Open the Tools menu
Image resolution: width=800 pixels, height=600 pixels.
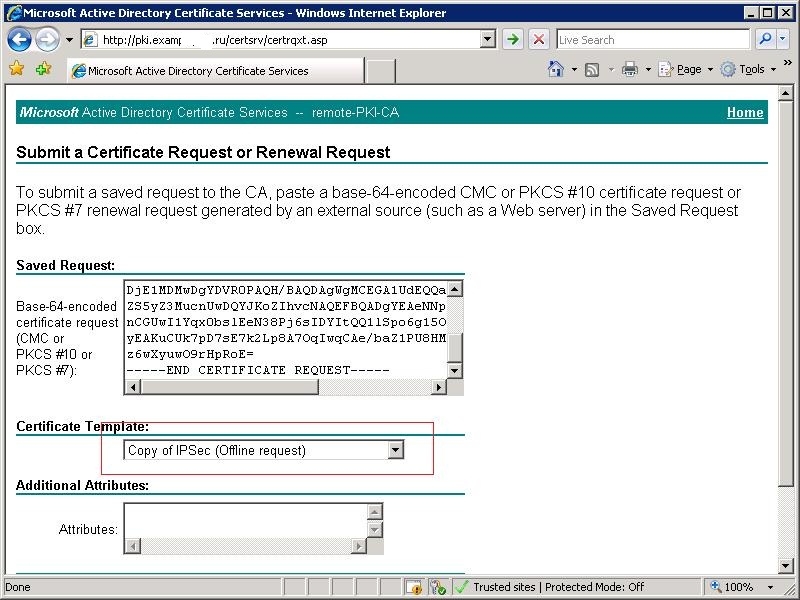[748, 69]
